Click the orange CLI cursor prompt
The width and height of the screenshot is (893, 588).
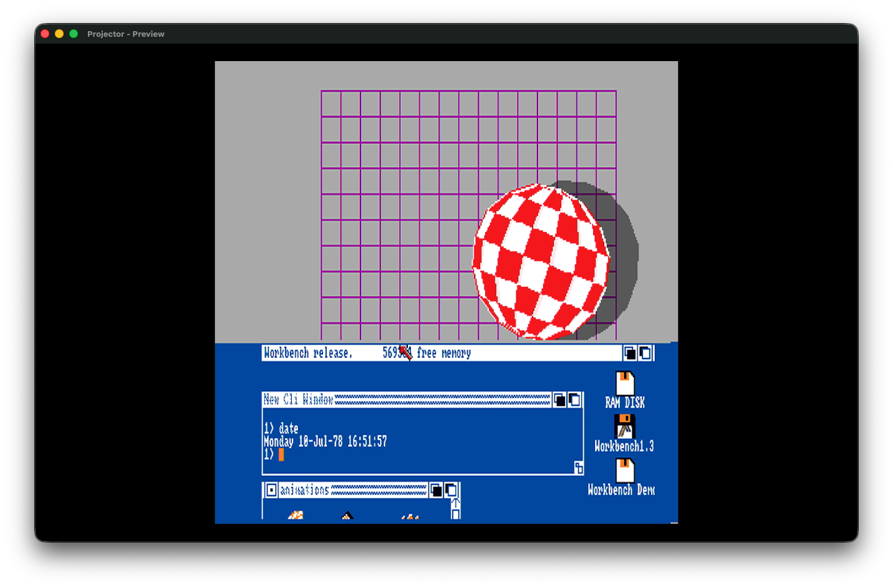pyautogui.click(x=281, y=455)
